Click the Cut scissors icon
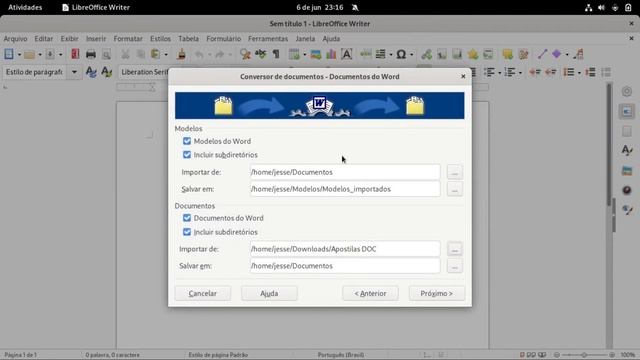 click(x=125, y=54)
